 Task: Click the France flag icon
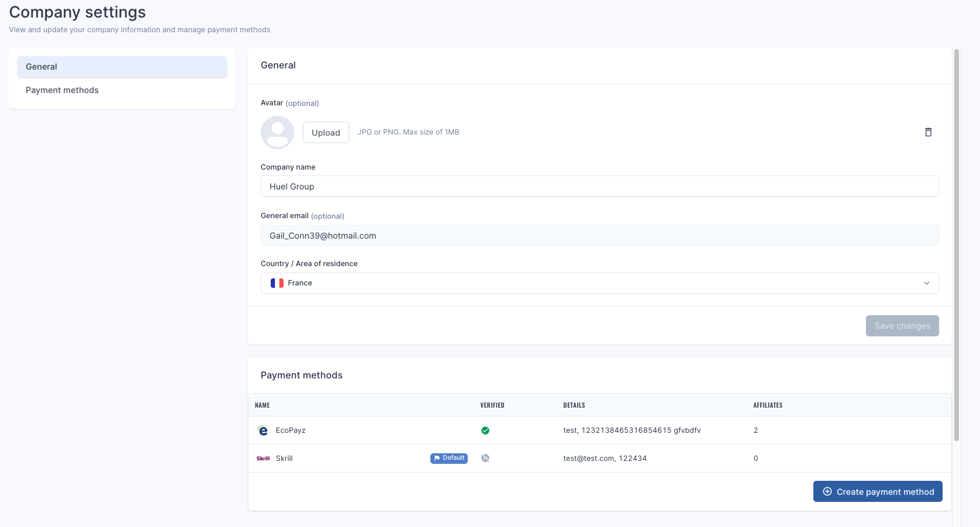click(x=277, y=283)
